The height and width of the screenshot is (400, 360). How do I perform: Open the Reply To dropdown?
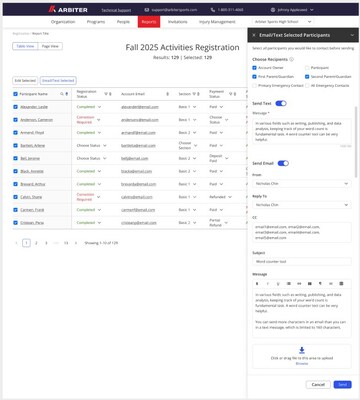(302, 205)
